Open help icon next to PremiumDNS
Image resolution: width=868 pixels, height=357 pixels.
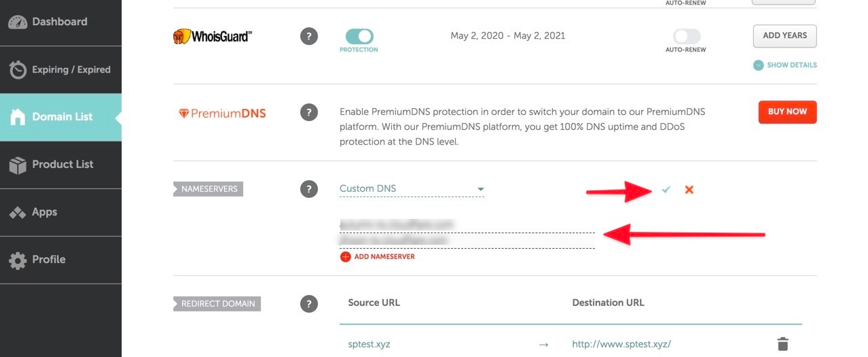pyautogui.click(x=309, y=112)
